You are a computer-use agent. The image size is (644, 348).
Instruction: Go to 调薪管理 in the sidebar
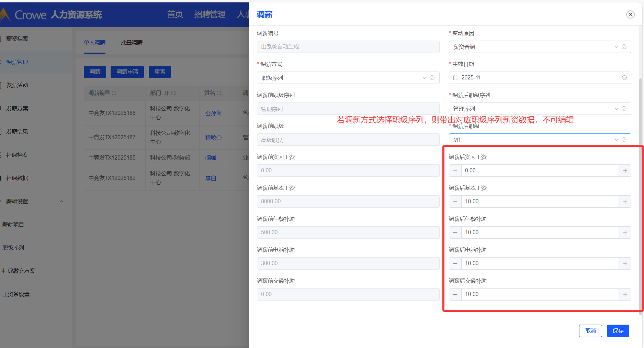17,62
